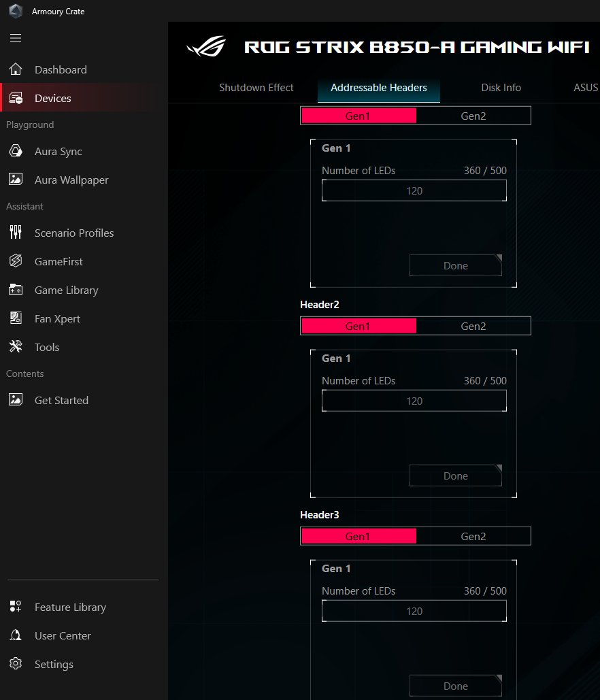
Task: Select Gen1 for the first header
Action: 359,116
